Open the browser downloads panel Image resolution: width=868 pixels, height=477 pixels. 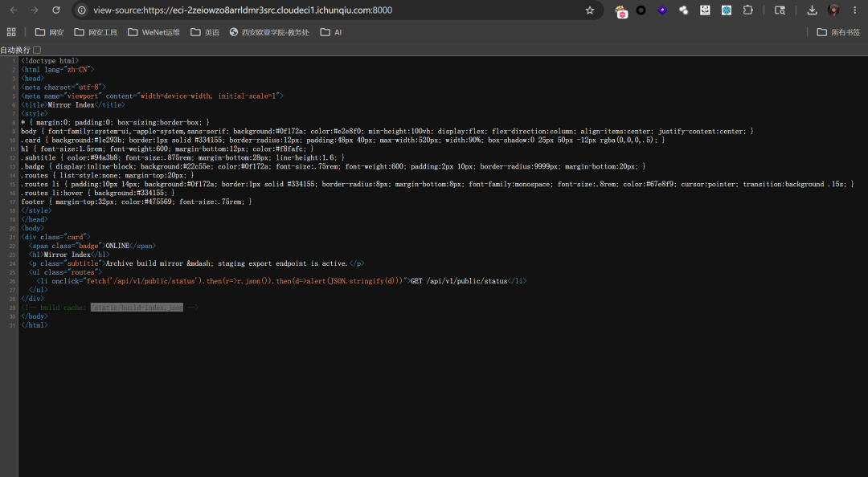click(x=812, y=10)
